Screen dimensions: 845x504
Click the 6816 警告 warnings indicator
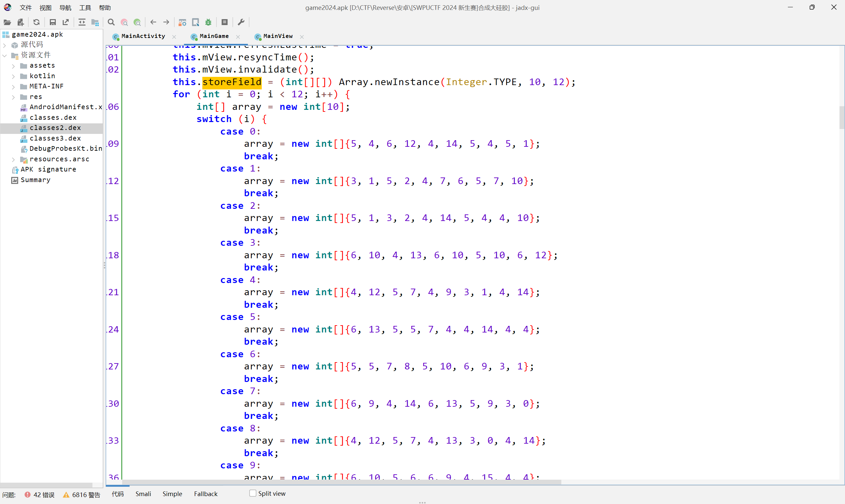pyautogui.click(x=82, y=495)
